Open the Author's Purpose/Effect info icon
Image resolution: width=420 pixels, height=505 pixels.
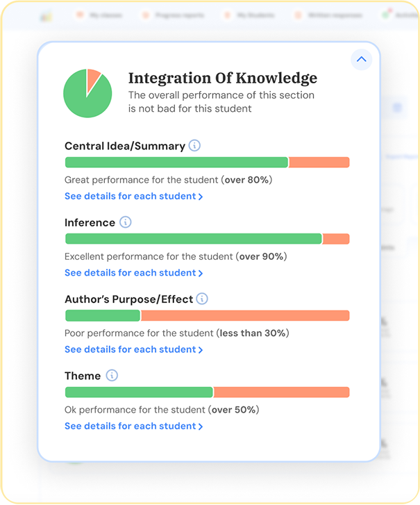[x=202, y=299]
